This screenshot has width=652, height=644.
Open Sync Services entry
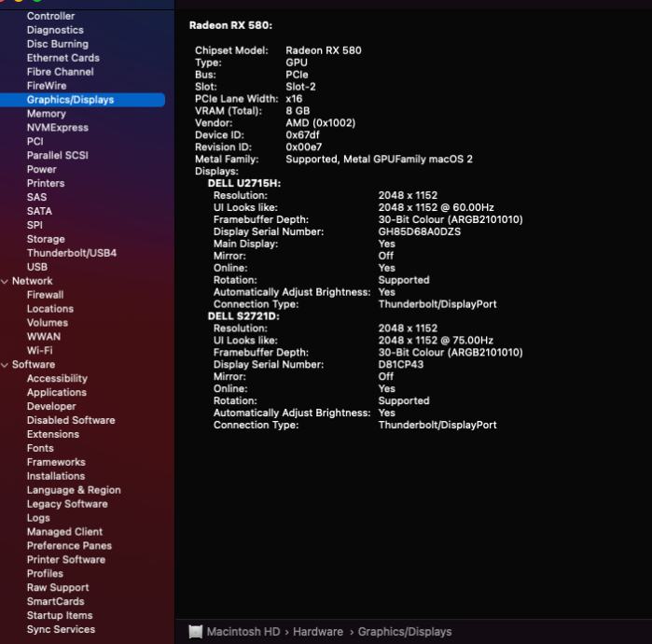tap(61, 629)
